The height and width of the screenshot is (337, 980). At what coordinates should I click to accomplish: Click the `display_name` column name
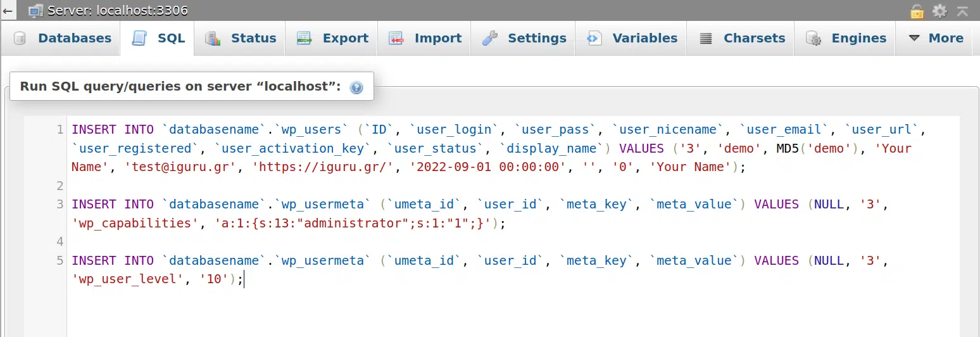coord(552,149)
